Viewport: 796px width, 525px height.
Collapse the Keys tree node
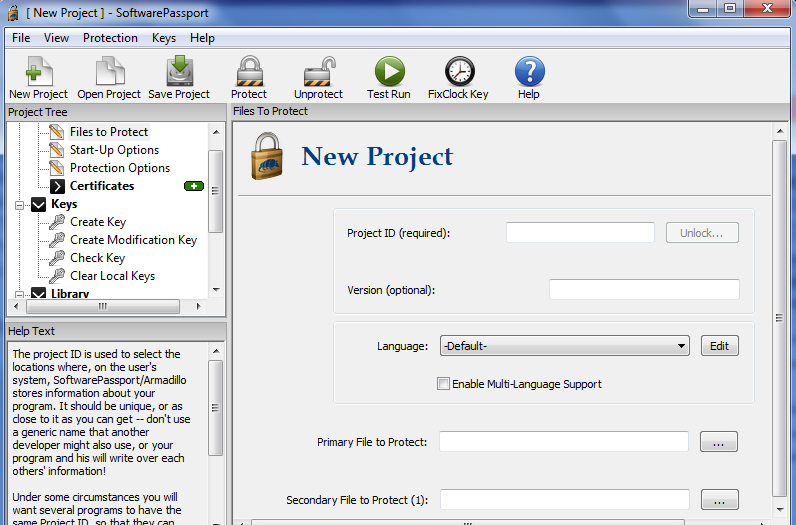point(19,205)
